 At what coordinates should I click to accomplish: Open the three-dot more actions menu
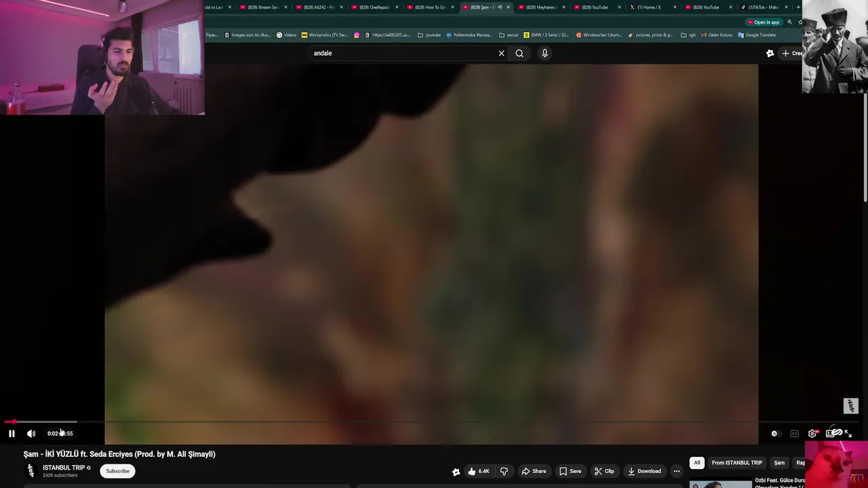click(677, 471)
